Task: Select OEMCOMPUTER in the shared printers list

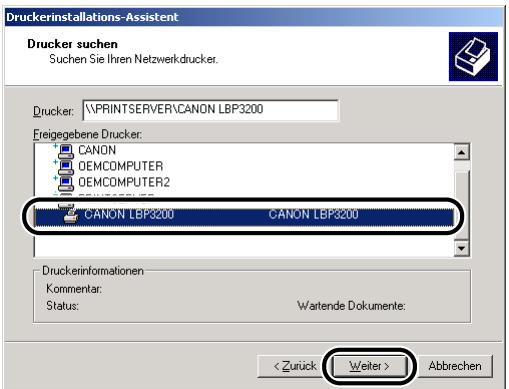Action: click(121, 166)
